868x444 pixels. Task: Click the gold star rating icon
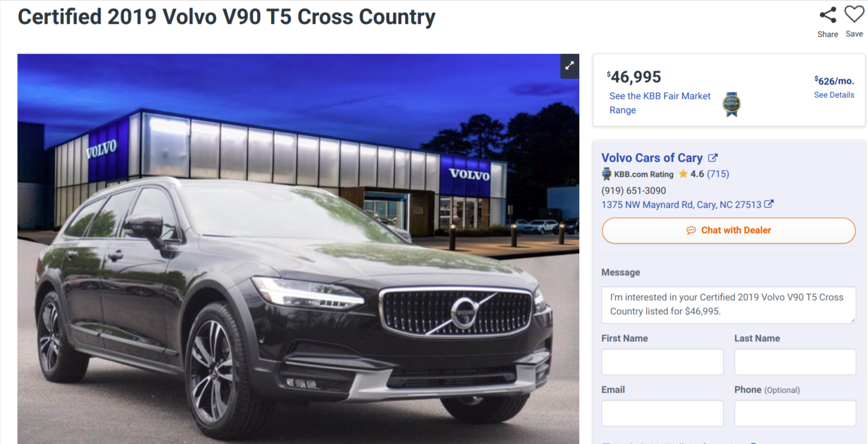click(683, 174)
